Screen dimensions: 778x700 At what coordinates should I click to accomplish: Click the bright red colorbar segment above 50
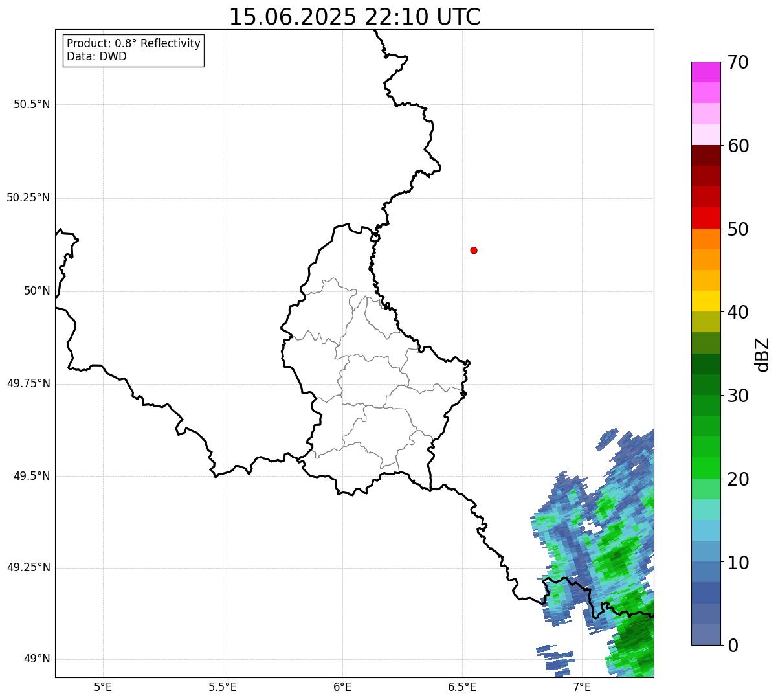[706, 218]
